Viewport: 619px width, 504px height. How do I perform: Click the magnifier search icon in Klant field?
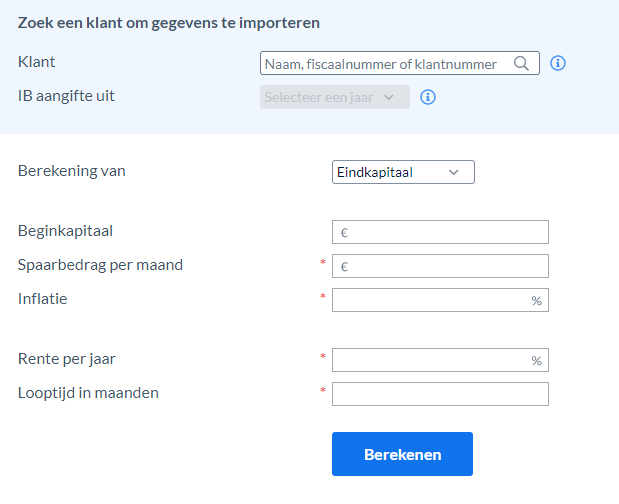521,63
